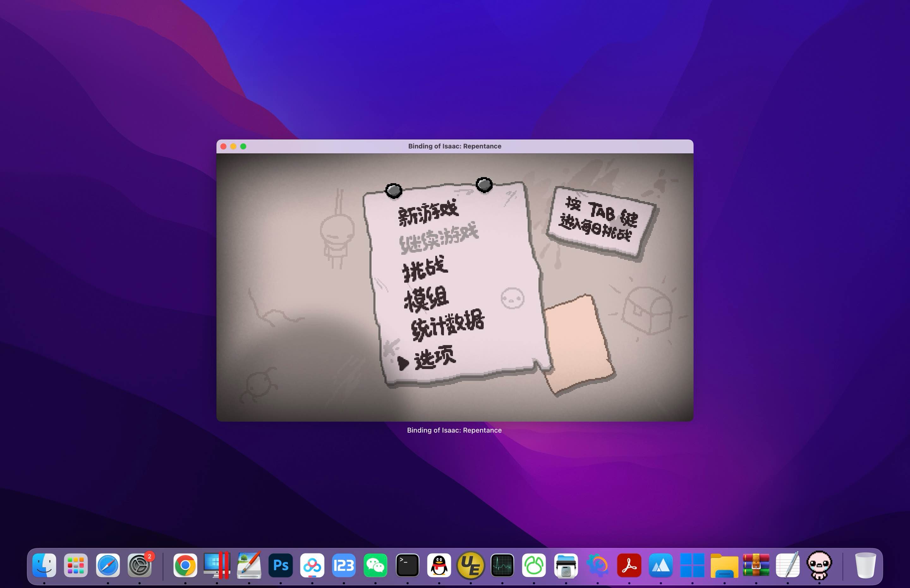
Task: Launch WinRAR archive app in dock
Action: pos(756,565)
